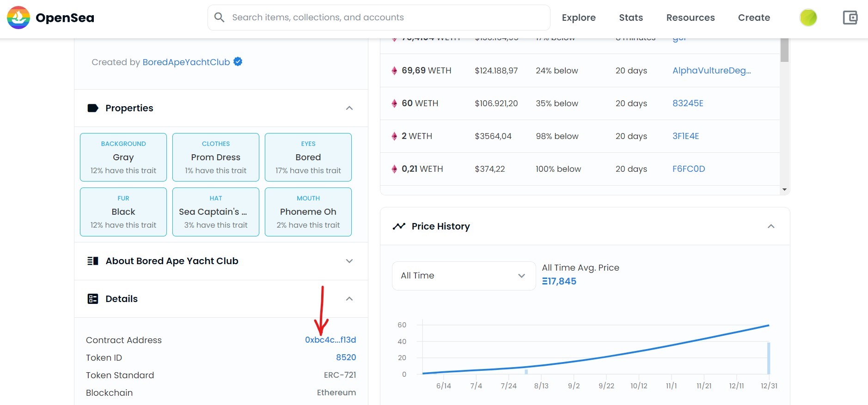Image resolution: width=868 pixels, height=405 pixels.
Task: Open the All Time range dropdown
Action: 464,276
